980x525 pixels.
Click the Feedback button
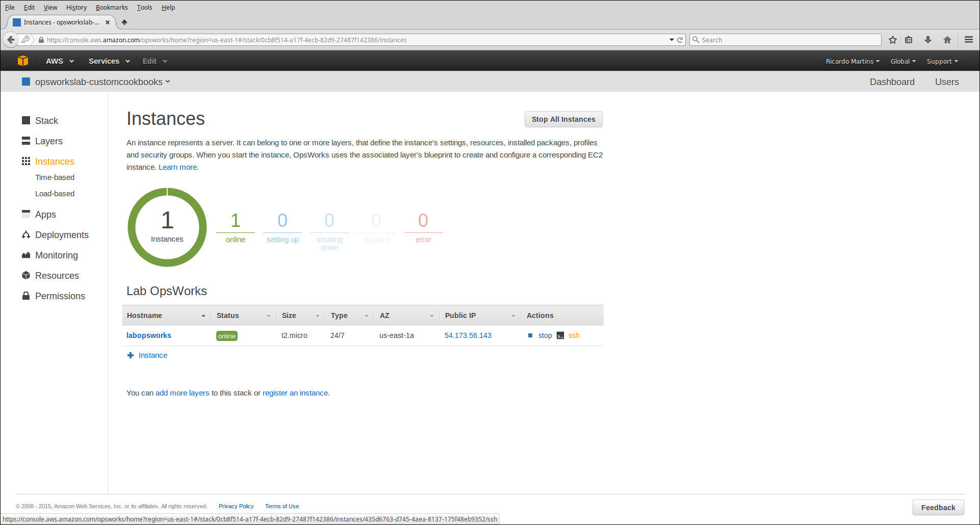[x=938, y=508]
